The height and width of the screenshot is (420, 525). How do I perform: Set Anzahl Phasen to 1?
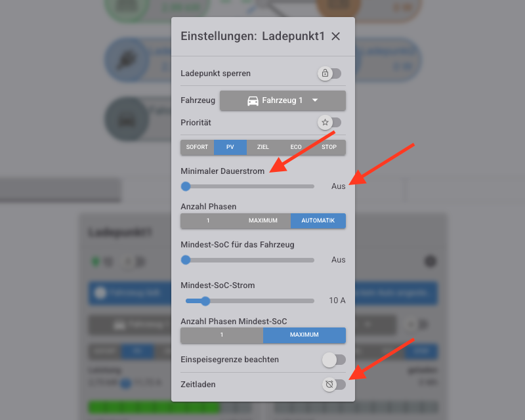(x=208, y=220)
